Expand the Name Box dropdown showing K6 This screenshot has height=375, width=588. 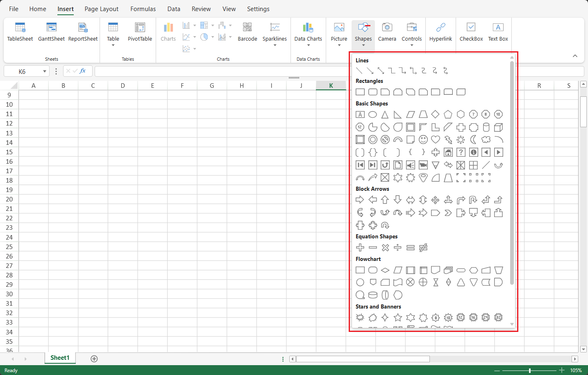45,71
